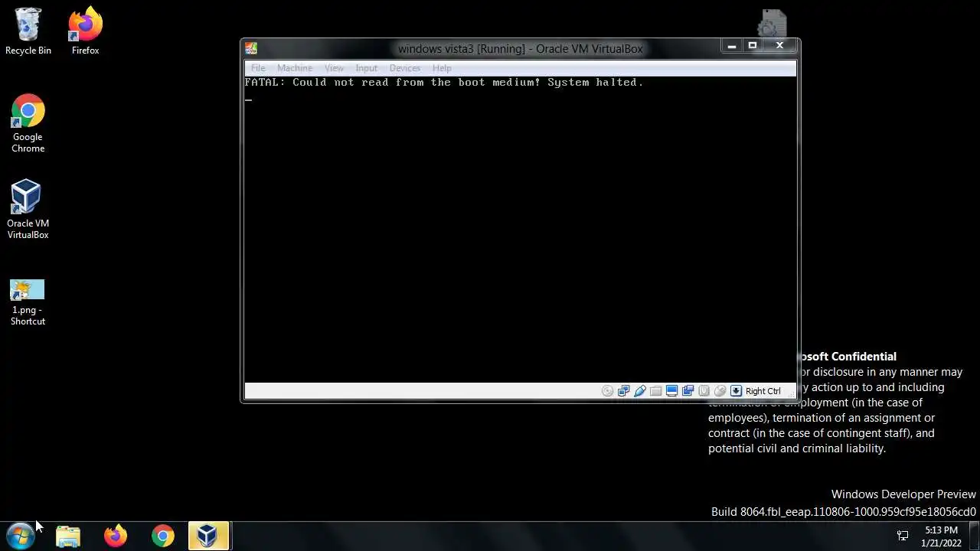The width and height of the screenshot is (980, 551).
Task: Maximize the VirtualBox VM window
Action: 753,46
